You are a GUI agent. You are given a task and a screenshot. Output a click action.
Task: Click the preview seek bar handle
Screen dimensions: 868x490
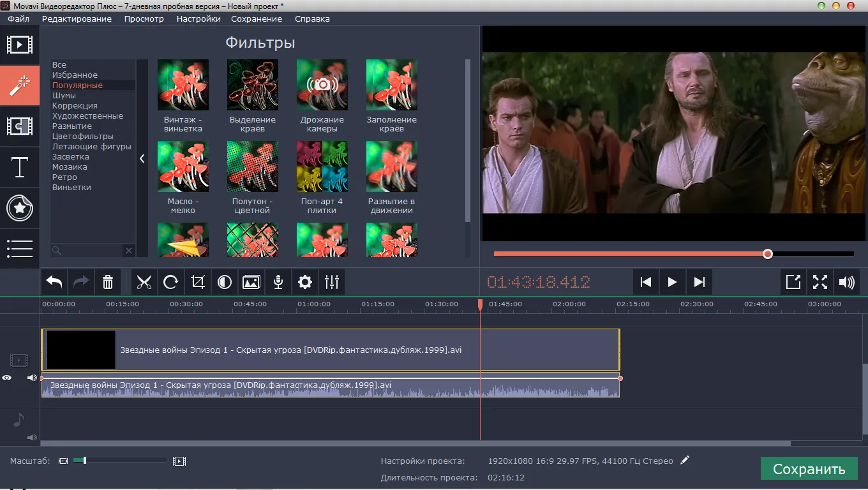point(768,254)
